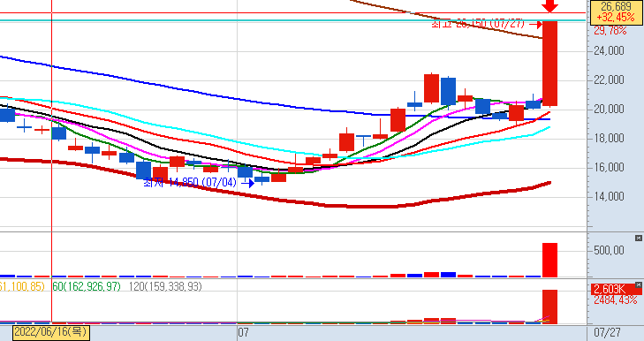The width and height of the screenshot is (644, 341).
Task: Click the 16,000 price axis label
Action: click(609, 167)
